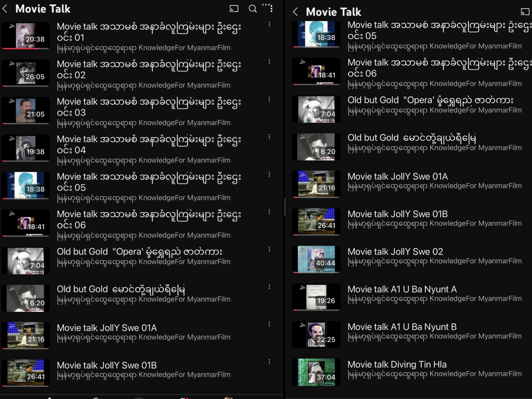The width and height of the screenshot is (532, 399).
Task: Play the 19:38 episode 04 thumbnail
Action: tap(26, 148)
